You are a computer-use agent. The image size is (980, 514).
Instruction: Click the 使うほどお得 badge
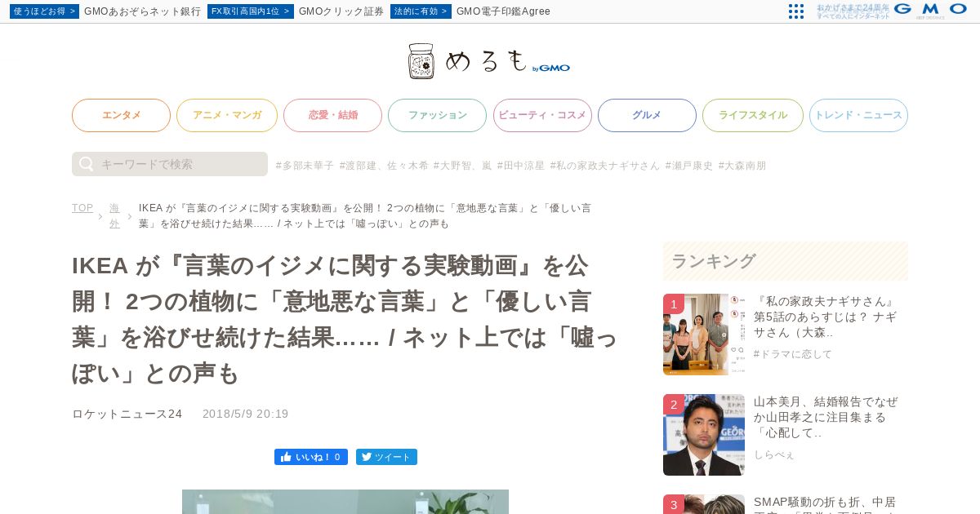tap(44, 11)
